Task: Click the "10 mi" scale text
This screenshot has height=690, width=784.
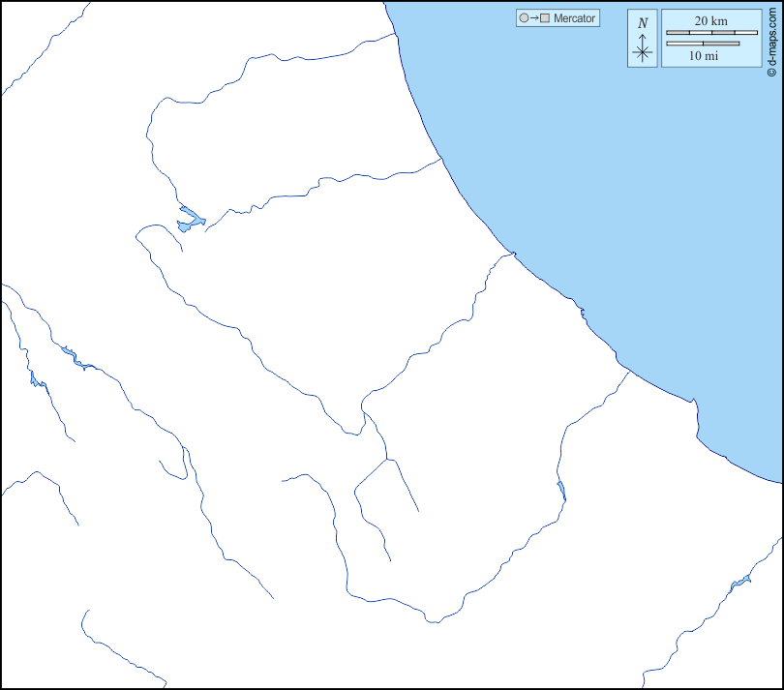Action: click(x=704, y=56)
